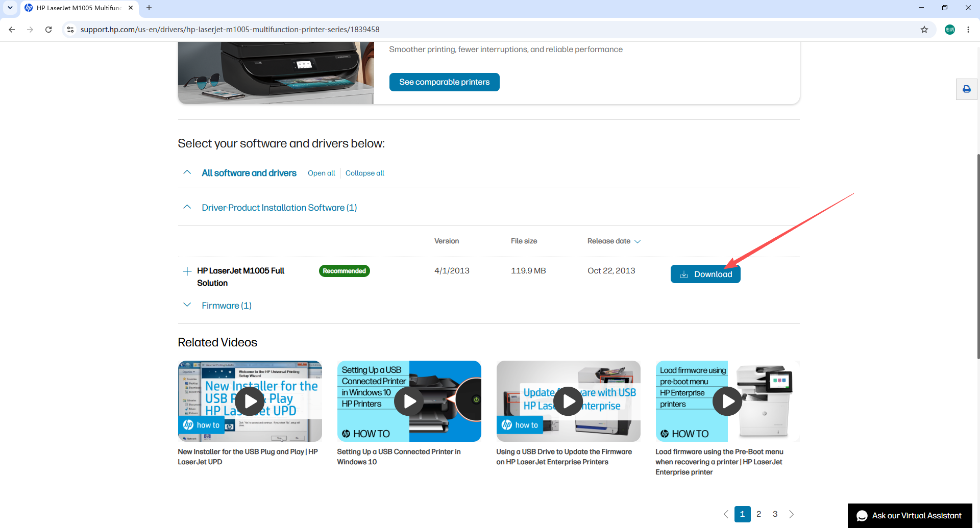Image resolution: width=980 pixels, height=528 pixels.
Task: Play New Installer for USB Plug and Play video
Action: (x=250, y=401)
